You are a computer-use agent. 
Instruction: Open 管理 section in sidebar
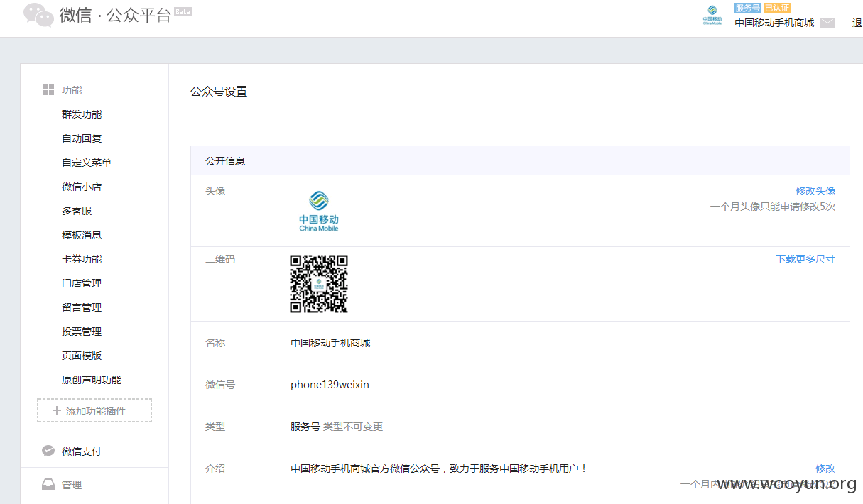pos(72,485)
